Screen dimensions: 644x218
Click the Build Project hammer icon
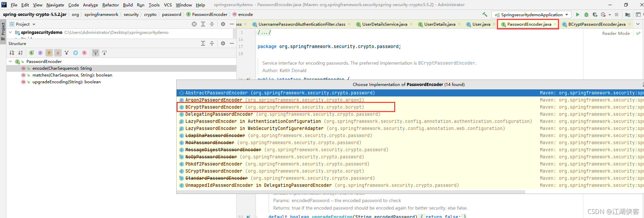click(x=485, y=15)
